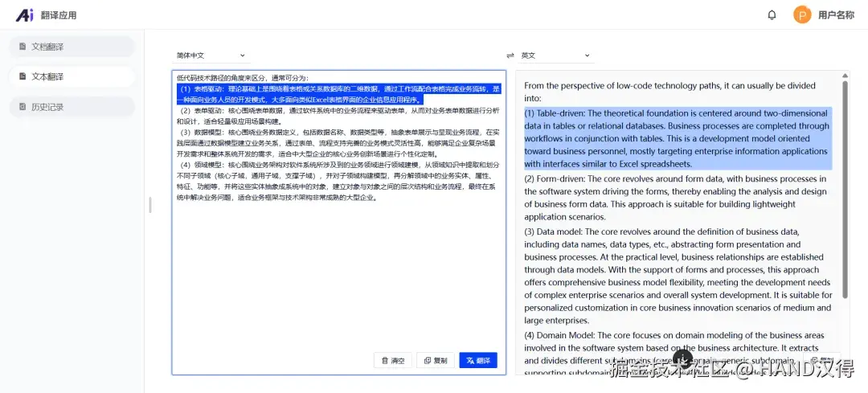Image resolution: width=868 pixels, height=393 pixels.
Task: Click the (2) 表单驱动 source paragraph
Action: point(339,116)
